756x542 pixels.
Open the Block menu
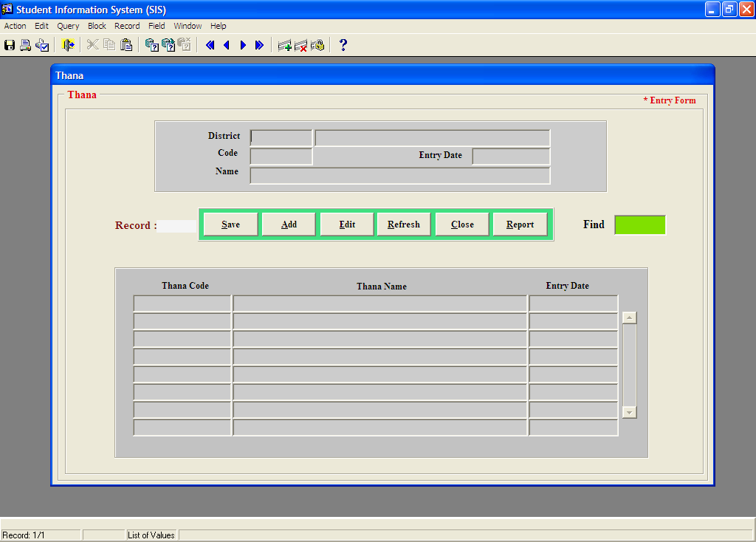(x=97, y=26)
